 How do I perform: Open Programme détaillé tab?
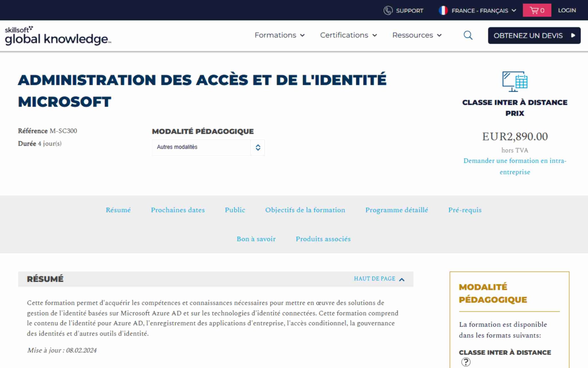396,210
